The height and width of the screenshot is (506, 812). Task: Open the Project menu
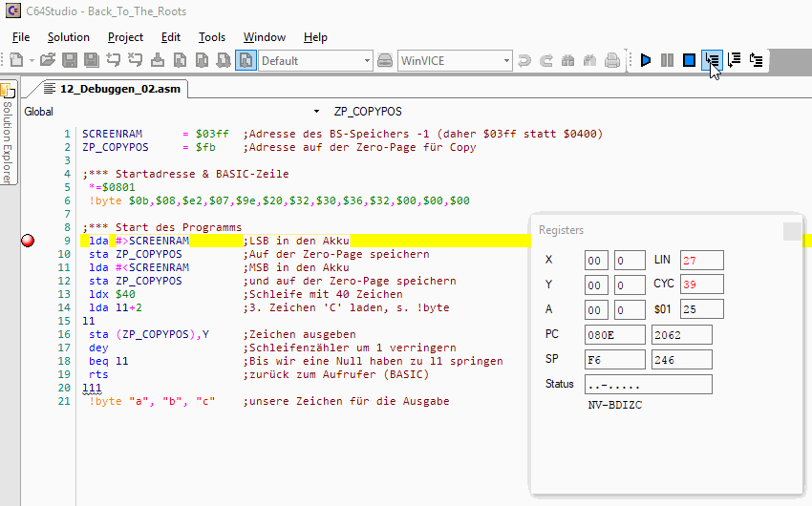(x=125, y=37)
